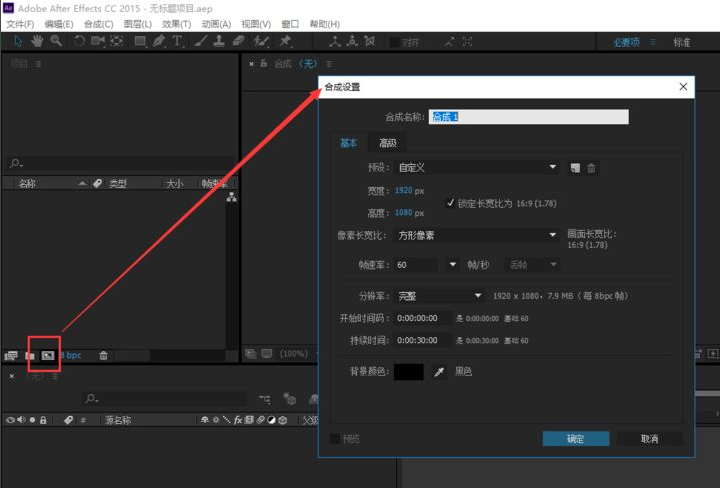This screenshot has height=488, width=720.
Task: Open the frame rate dropdown arrow
Action: tap(453, 264)
